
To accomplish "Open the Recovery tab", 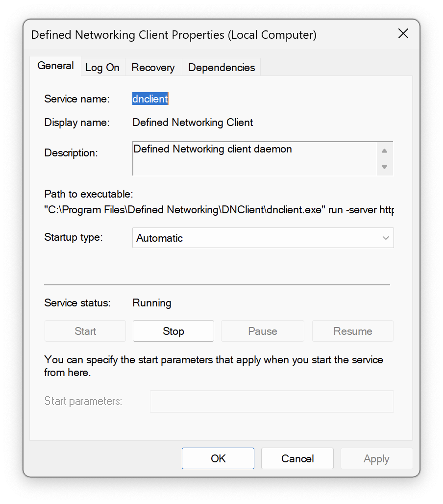I will click(153, 67).
